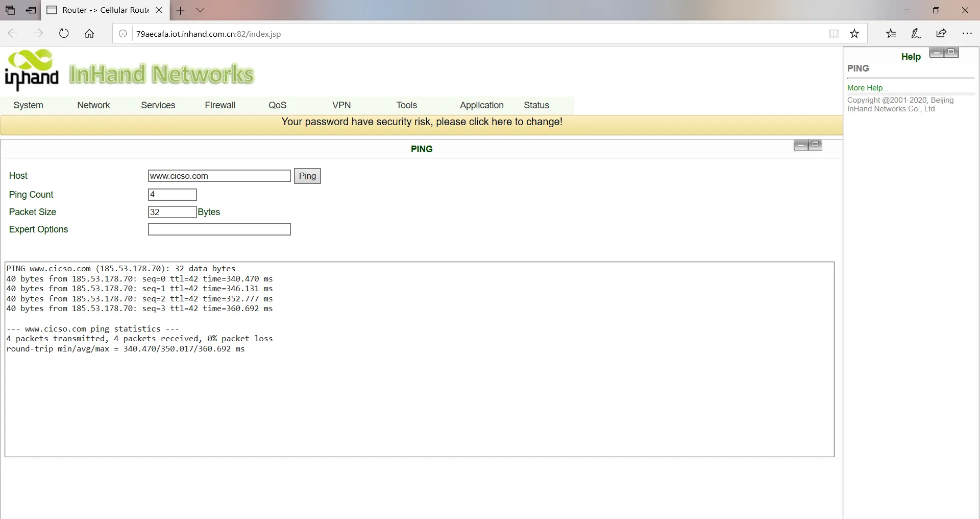Open the Application menu
Image resolution: width=980 pixels, height=519 pixels.
coord(482,105)
